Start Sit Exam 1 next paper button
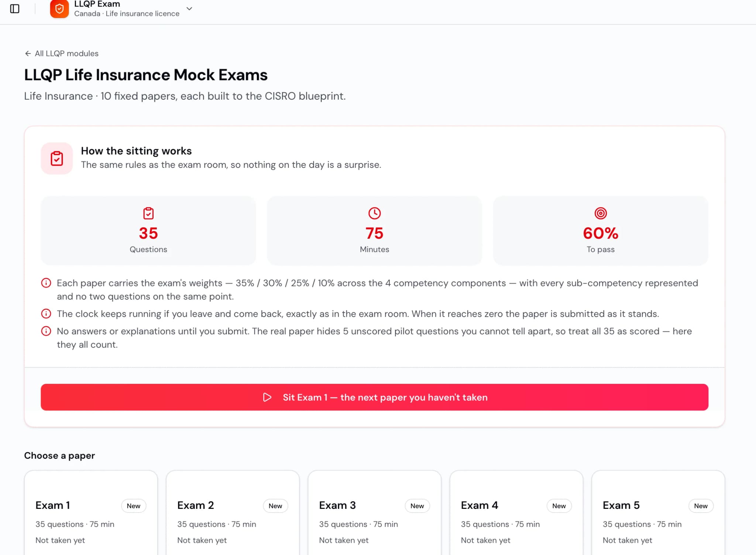756x555 pixels. coord(374,397)
